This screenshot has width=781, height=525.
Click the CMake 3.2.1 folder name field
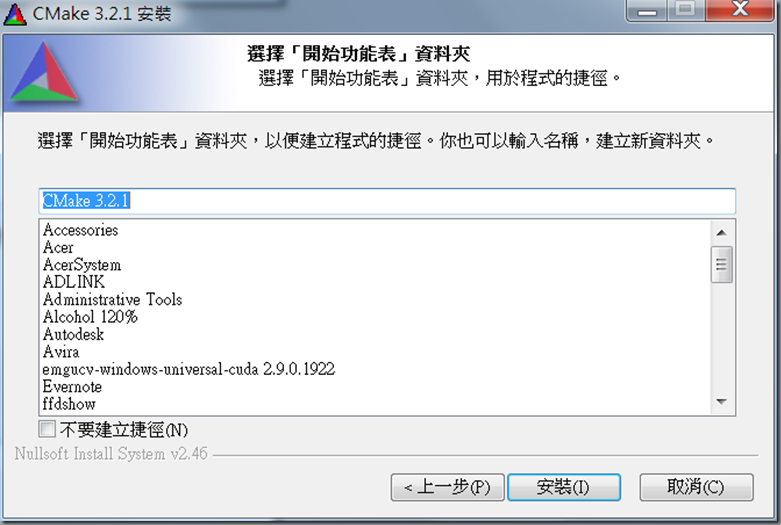click(387, 201)
